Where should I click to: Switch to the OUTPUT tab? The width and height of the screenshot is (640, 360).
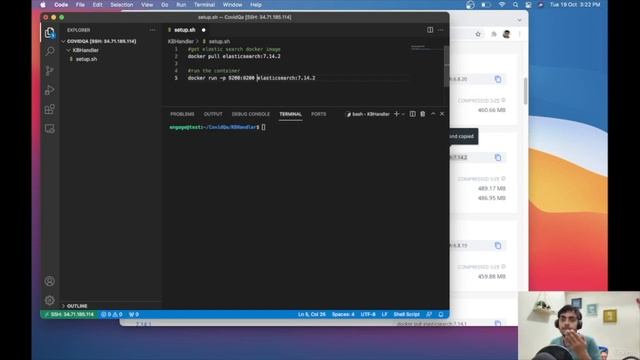pyautogui.click(x=213, y=114)
